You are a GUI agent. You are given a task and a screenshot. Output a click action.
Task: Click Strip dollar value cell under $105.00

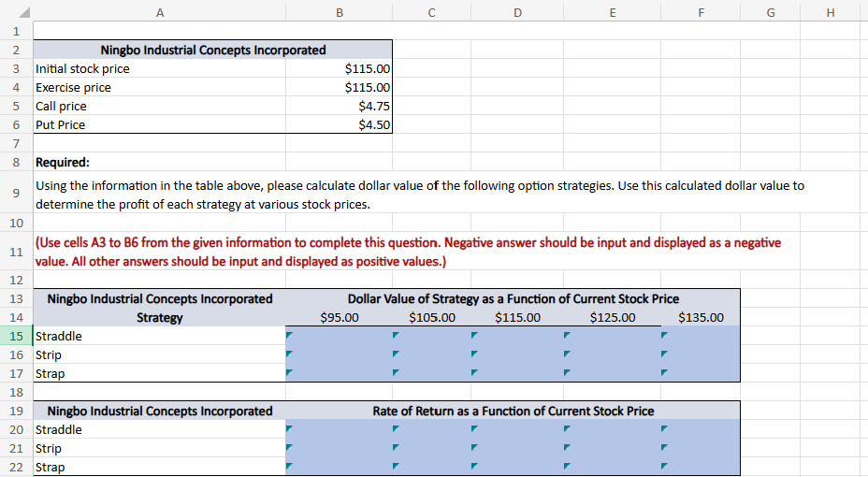pyautogui.click(x=432, y=354)
